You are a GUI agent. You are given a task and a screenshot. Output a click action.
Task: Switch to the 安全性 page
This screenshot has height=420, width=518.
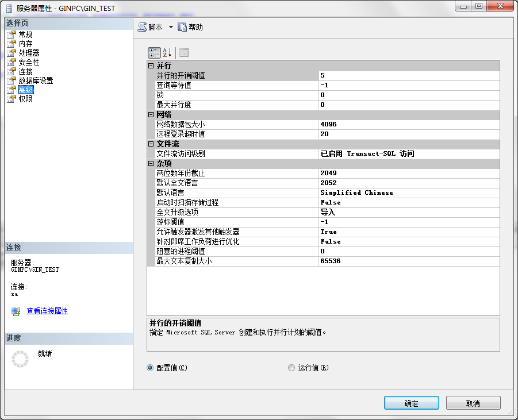click(29, 62)
